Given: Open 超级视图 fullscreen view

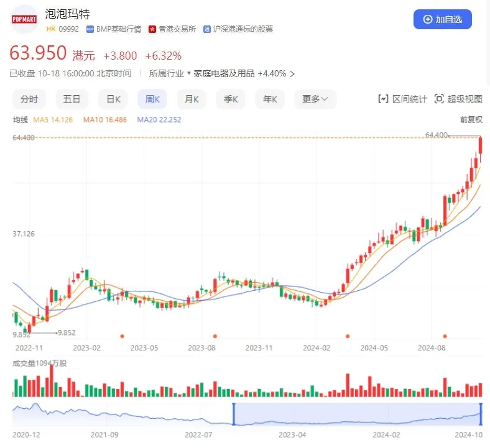Looking at the screenshot, I should click(x=458, y=99).
